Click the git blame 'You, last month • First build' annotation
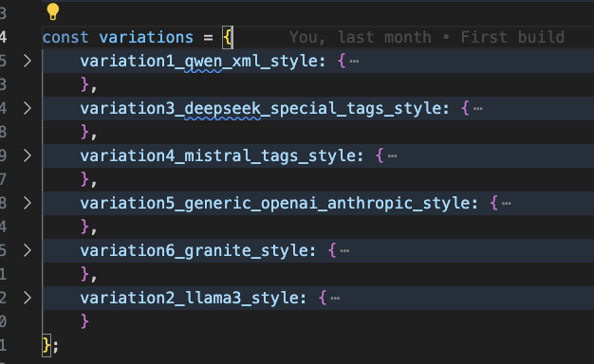The image size is (594, 364). [427, 38]
